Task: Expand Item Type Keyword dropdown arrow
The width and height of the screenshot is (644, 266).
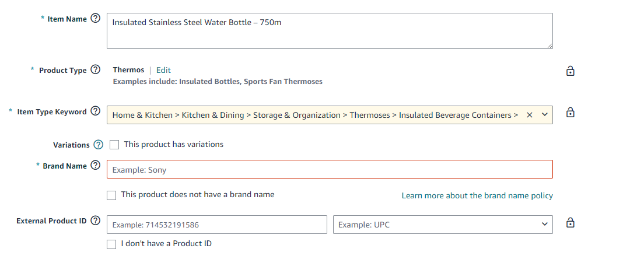Action: pos(545,115)
